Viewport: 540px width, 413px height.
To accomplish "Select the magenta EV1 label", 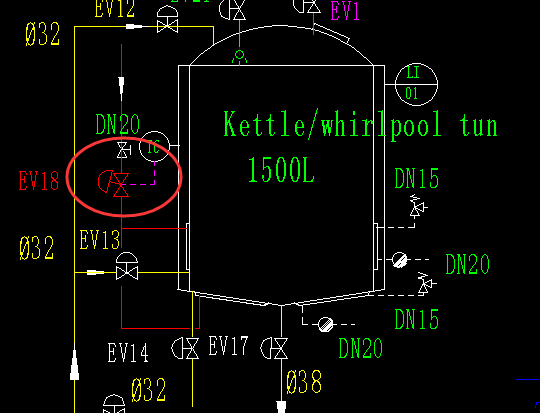I will tap(345, 11).
